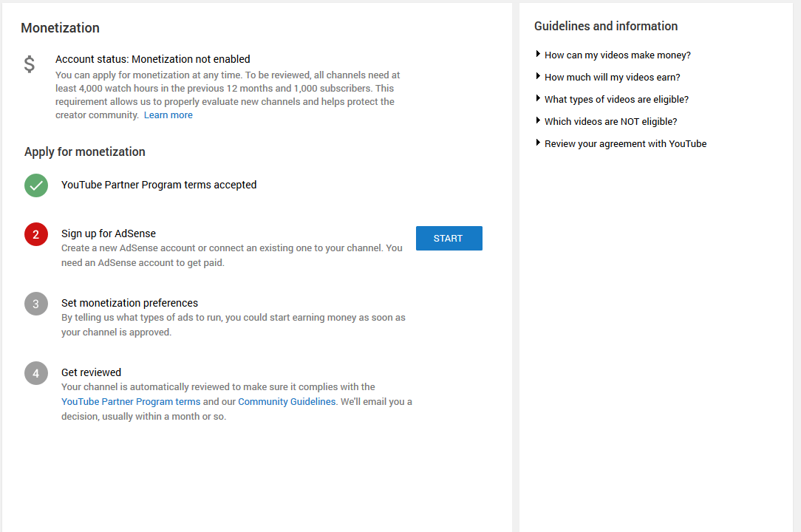Click the gray step 3 circle

click(36, 304)
